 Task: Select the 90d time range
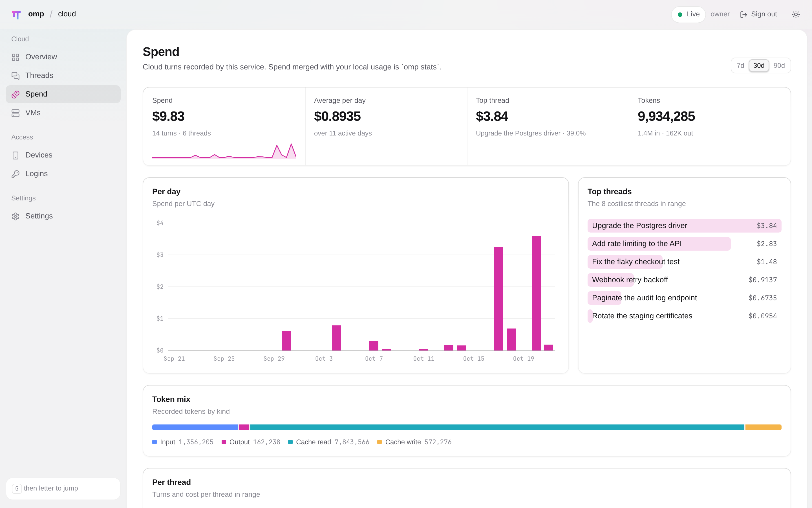(779, 65)
